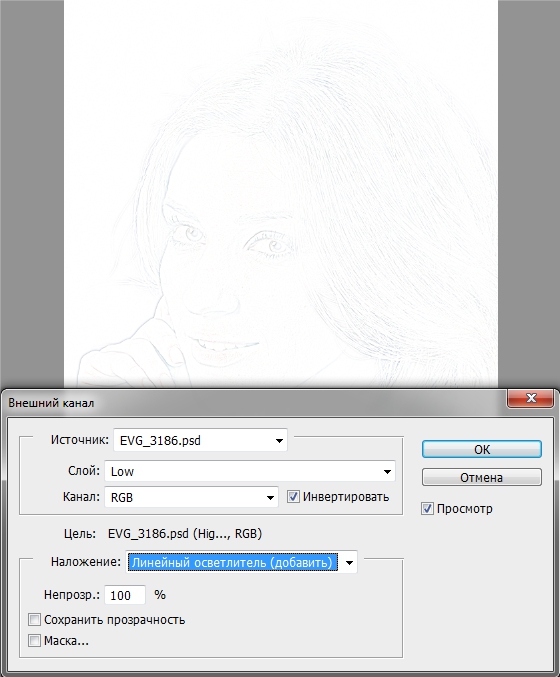This screenshot has width=560, height=677.
Task: Click the Отмена cancel button
Action: click(482, 478)
